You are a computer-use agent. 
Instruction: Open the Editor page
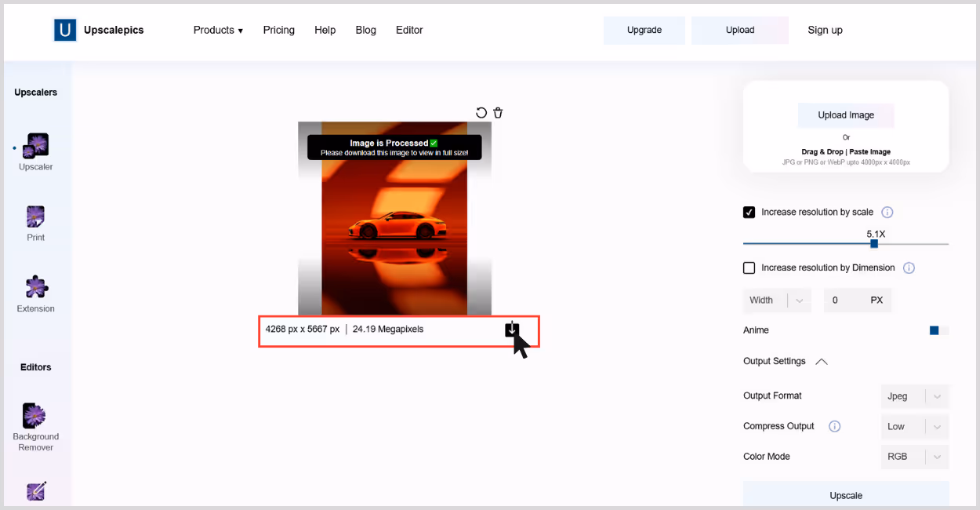coord(409,31)
